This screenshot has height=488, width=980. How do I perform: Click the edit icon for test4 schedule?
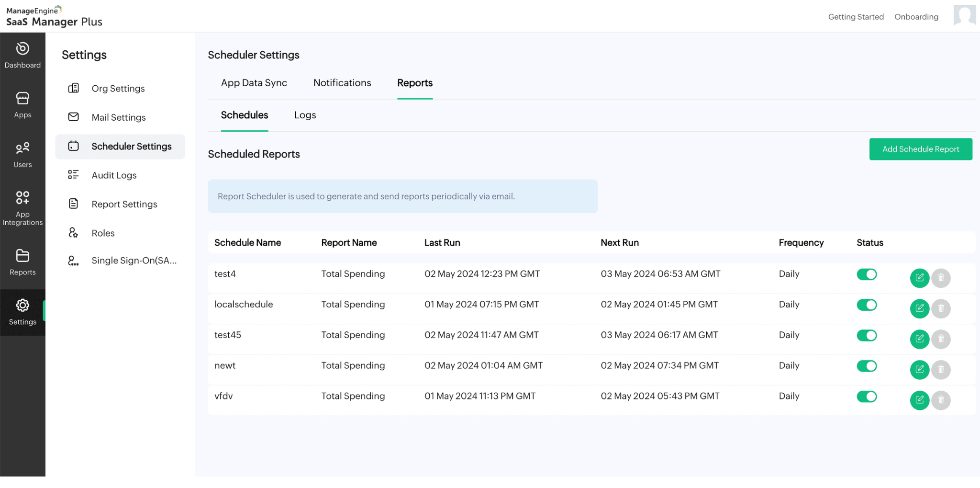coord(919,278)
